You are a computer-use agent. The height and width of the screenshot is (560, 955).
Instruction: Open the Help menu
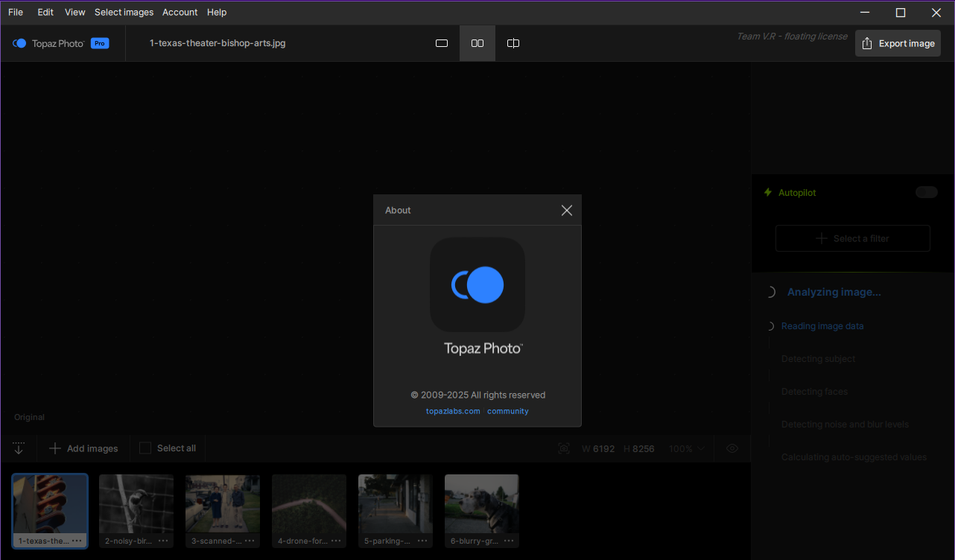click(217, 12)
